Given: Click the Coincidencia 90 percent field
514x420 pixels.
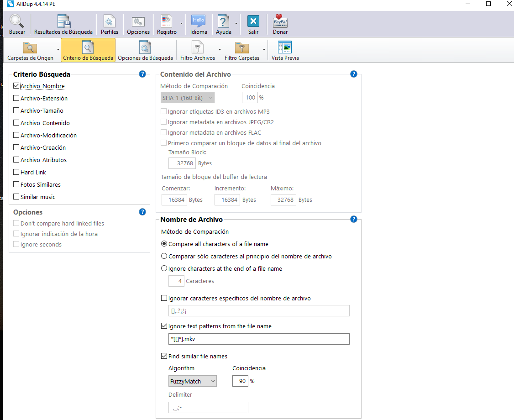Looking at the screenshot, I should tap(240, 381).
